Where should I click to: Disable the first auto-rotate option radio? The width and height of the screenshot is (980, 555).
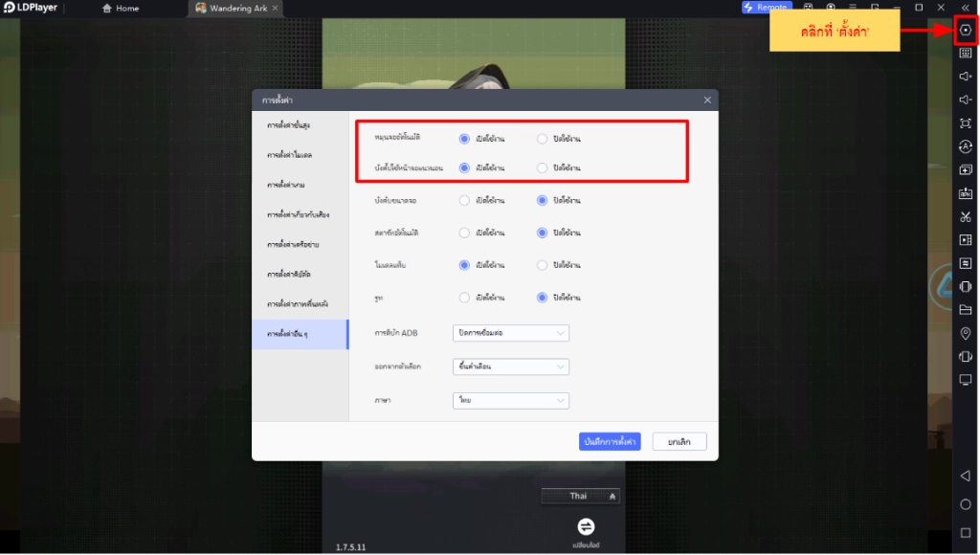tap(543, 139)
